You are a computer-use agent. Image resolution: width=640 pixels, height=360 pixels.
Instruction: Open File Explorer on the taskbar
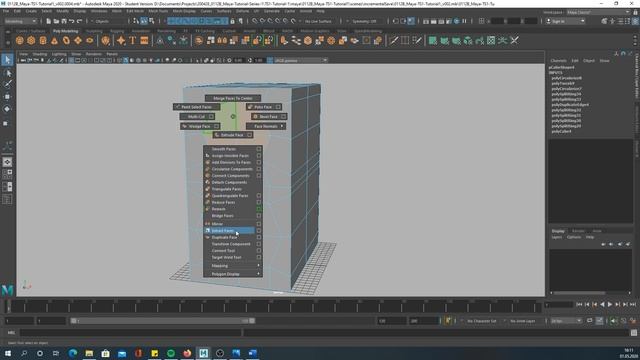[89, 353]
